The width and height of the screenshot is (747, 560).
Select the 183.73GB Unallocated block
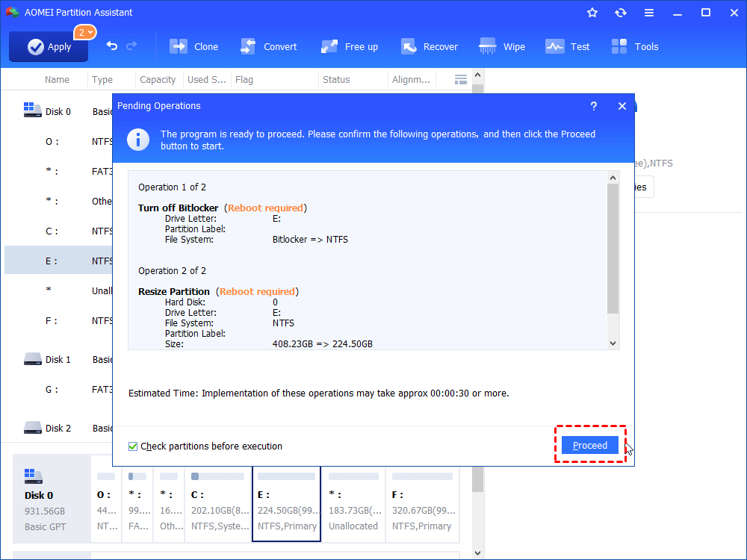[353, 504]
